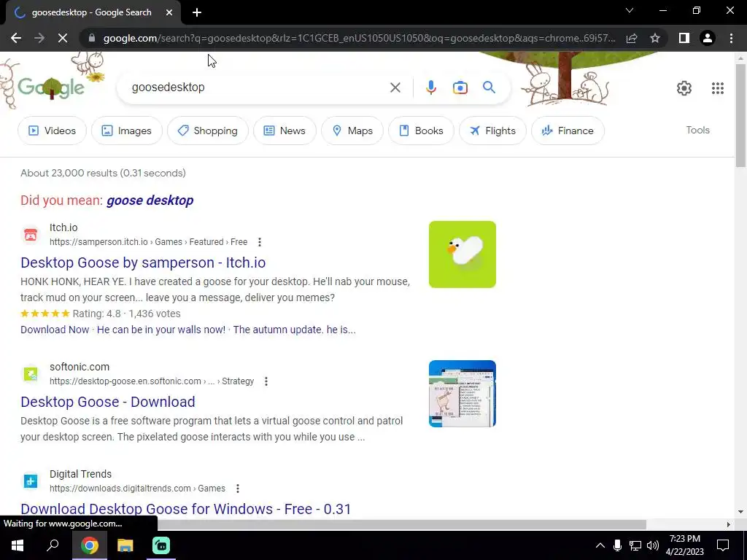Submit the search with the magnifier icon
This screenshot has height=560, width=747.
[489, 87]
